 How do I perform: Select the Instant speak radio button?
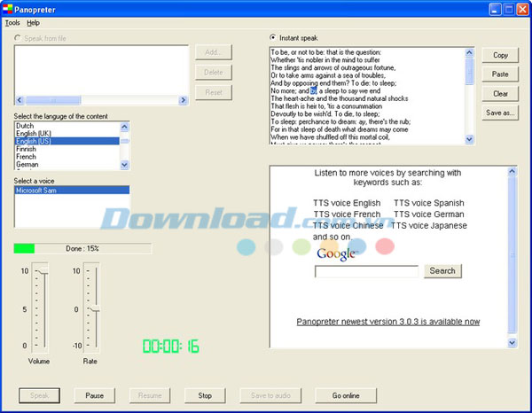[x=273, y=37]
